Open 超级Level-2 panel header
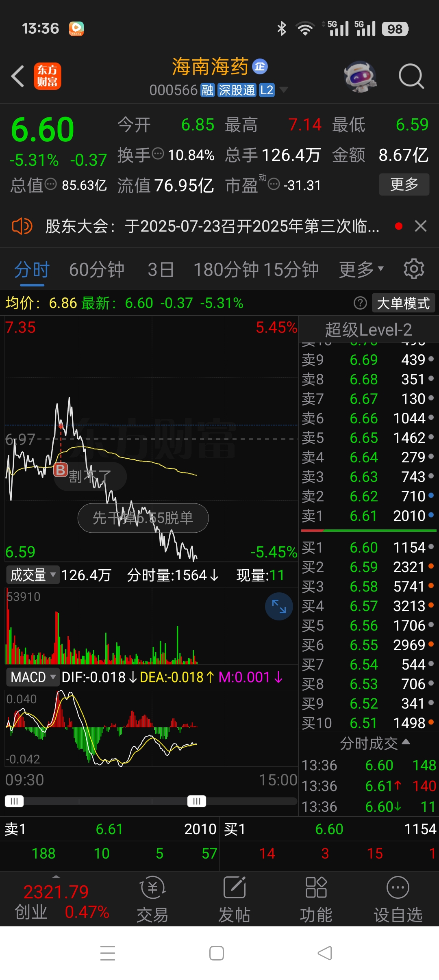The image size is (439, 980). (x=368, y=330)
